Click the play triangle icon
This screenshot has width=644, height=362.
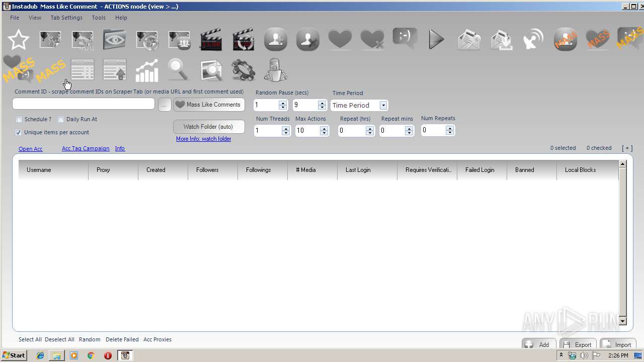[436, 40]
